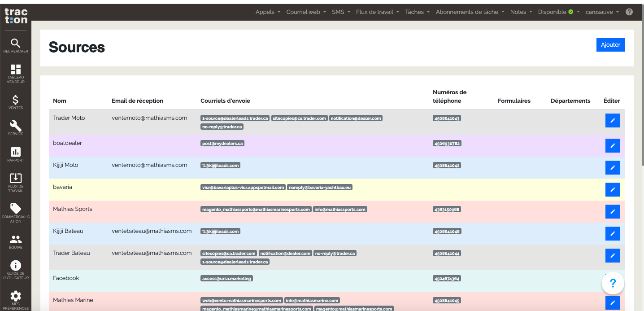Viewport: 644px width, 311px height.
Task: Open the Disponible status dropdown
Action: click(x=559, y=12)
